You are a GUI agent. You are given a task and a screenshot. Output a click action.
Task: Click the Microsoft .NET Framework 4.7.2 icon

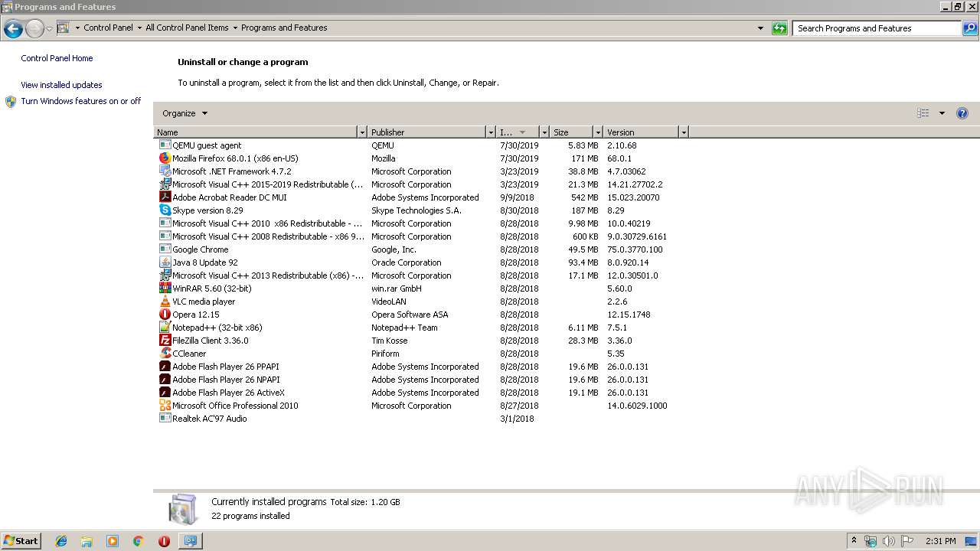click(165, 171)
